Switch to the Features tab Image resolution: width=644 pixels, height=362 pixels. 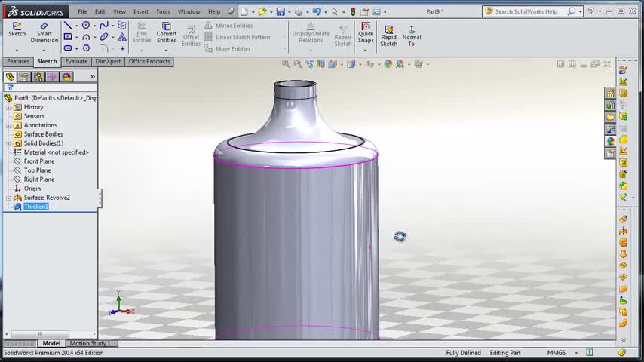[18, 61]
